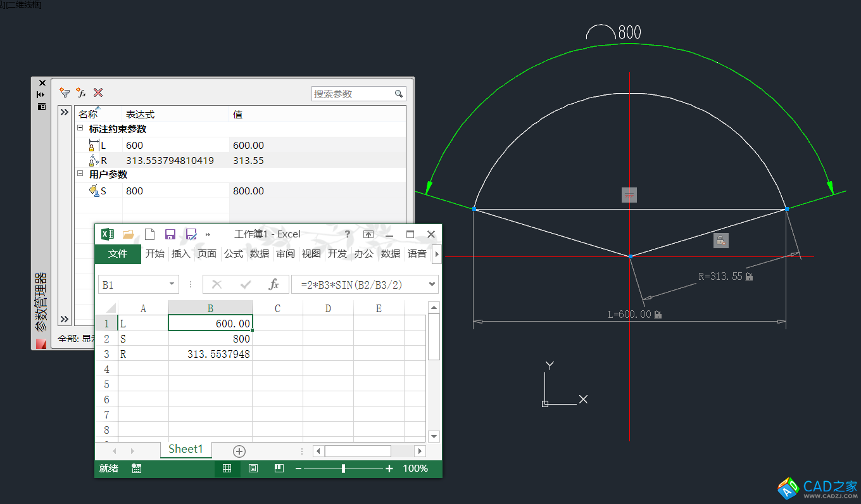Open the 文件 tab in Excel

click(118, 254)
